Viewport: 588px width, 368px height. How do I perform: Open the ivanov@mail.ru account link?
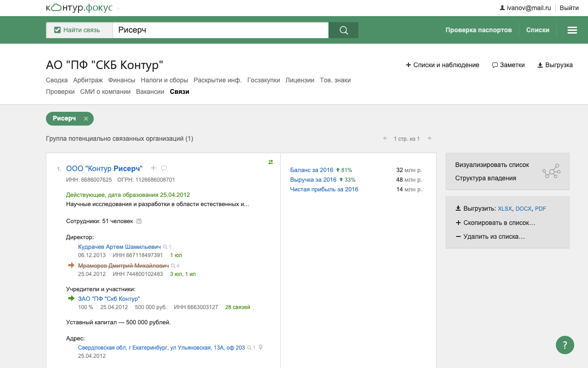coord(525,8)
